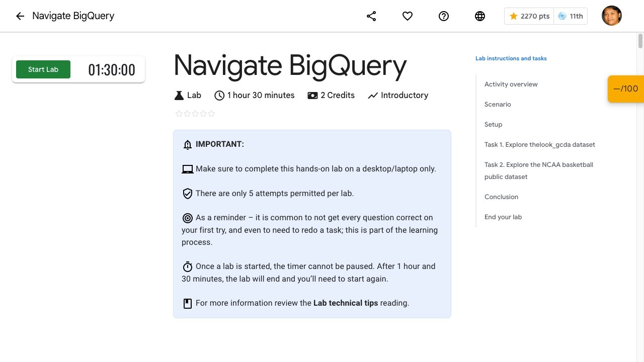Click the Navigate BigQuery header title
Screen dimensions: 644x362
pyautogui.click(x=73, y=16)
